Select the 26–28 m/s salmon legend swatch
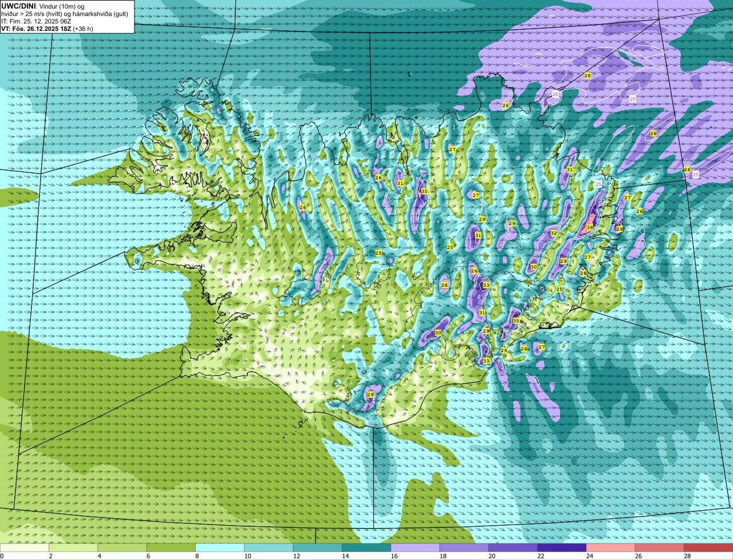Viewport: 733px width, 560px height. (x=660, y=547)
